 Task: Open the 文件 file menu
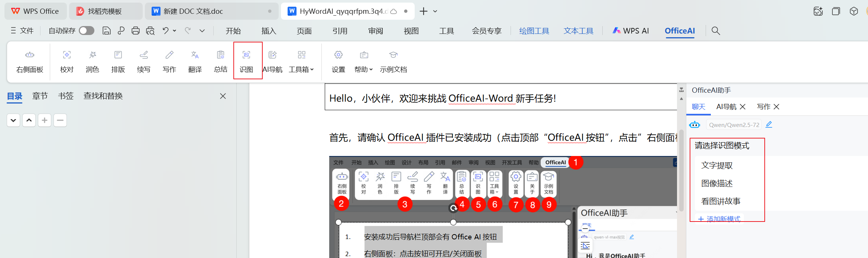[x=22, y=31]
